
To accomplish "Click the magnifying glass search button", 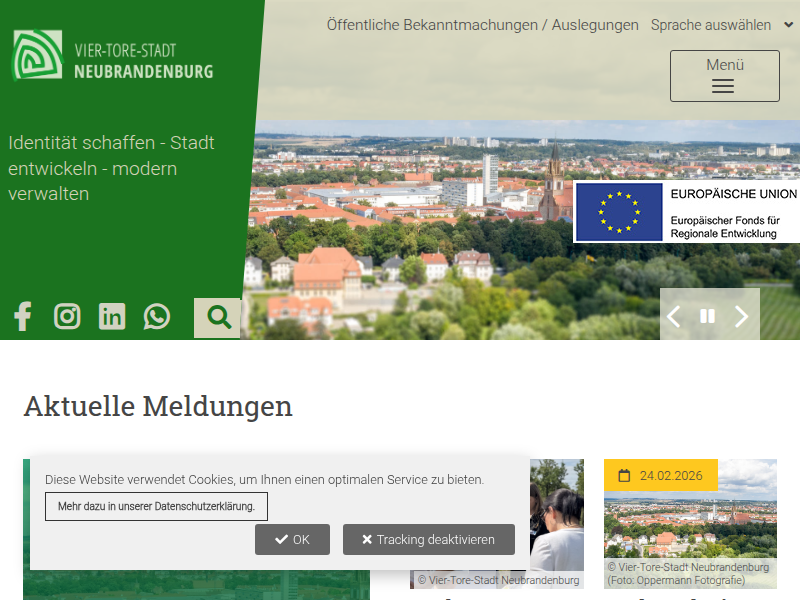I will click(x=218, y=318).
